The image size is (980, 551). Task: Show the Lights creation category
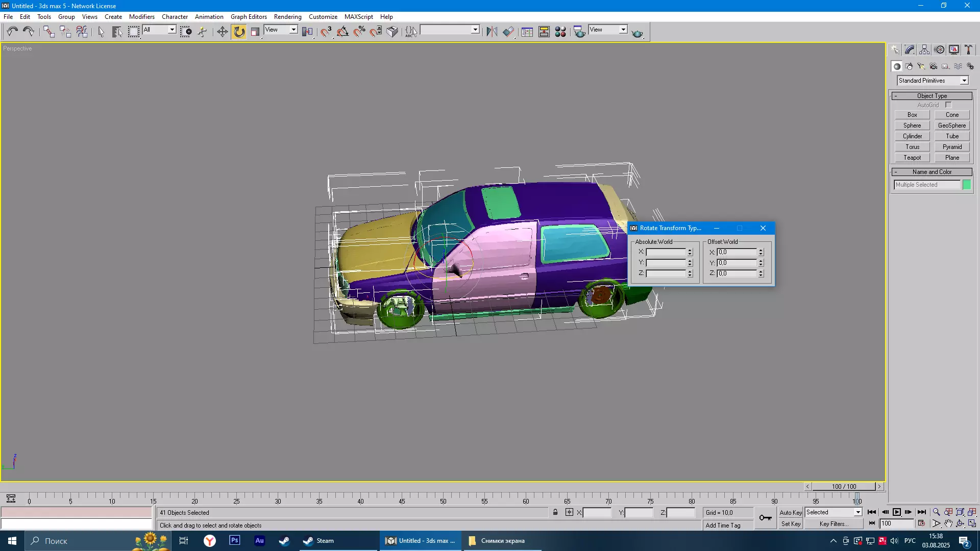(921, 66)
